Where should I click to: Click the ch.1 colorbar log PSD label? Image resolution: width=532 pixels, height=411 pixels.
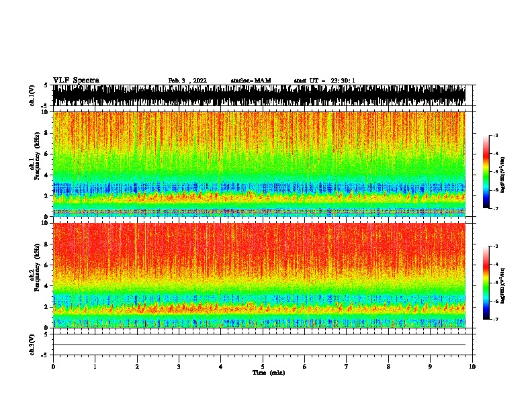point(502,175)
